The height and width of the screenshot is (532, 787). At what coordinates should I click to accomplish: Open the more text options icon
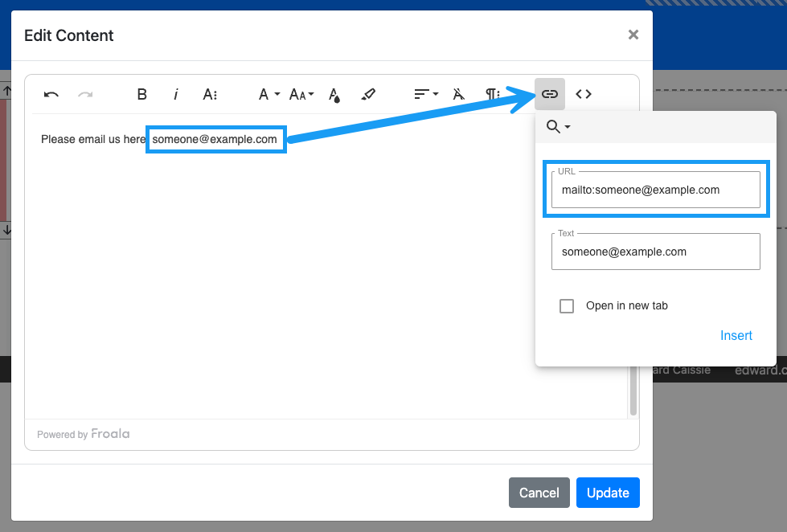point(210,94)
